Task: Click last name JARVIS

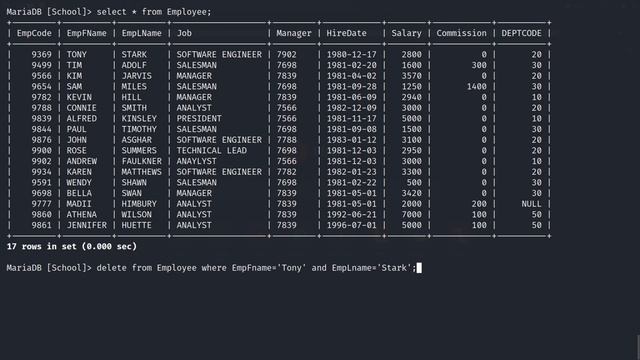Action: [137, 76]
